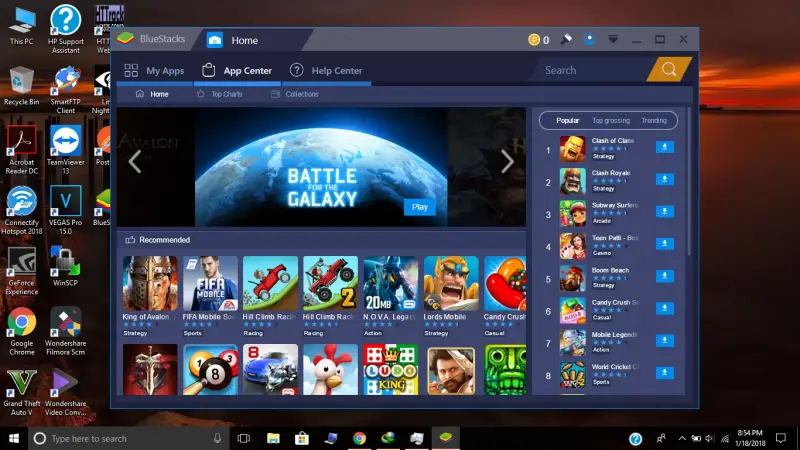Expand hidden system tray icons

coord(682,438)
